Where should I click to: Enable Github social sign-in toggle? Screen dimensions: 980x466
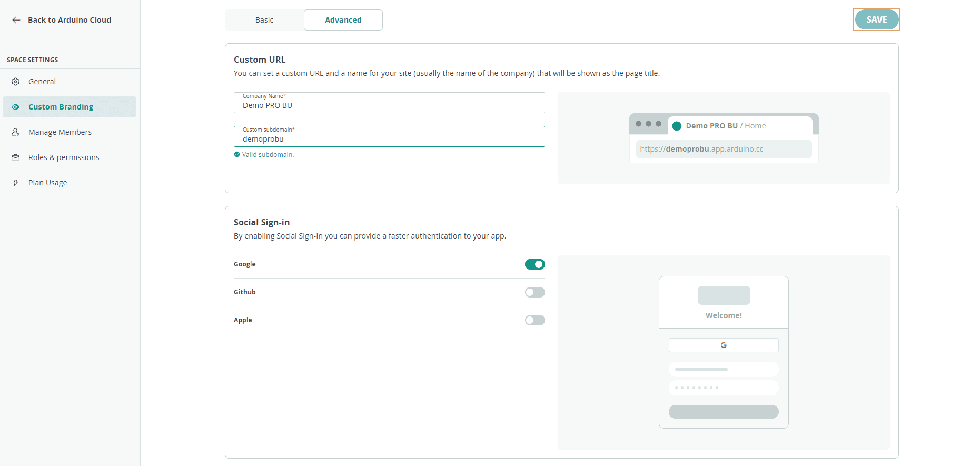click(x=534, y=292)
